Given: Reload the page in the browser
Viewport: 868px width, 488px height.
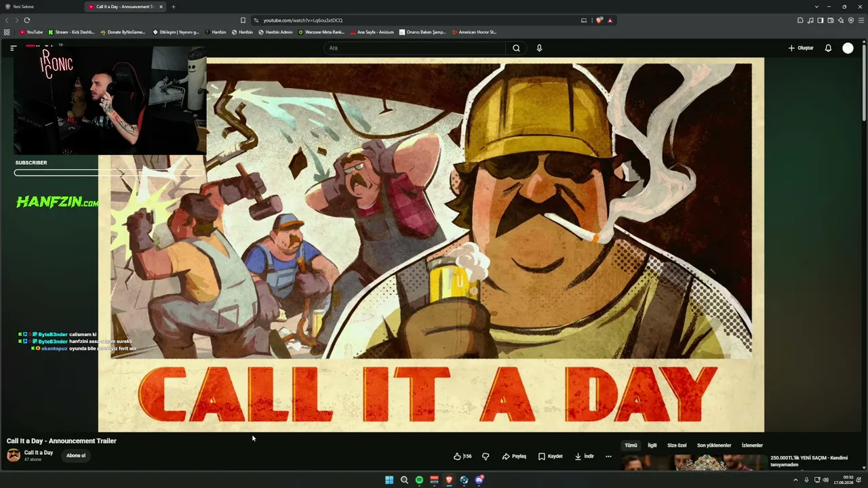Looking at the screenshot, I should pos(27,20).
